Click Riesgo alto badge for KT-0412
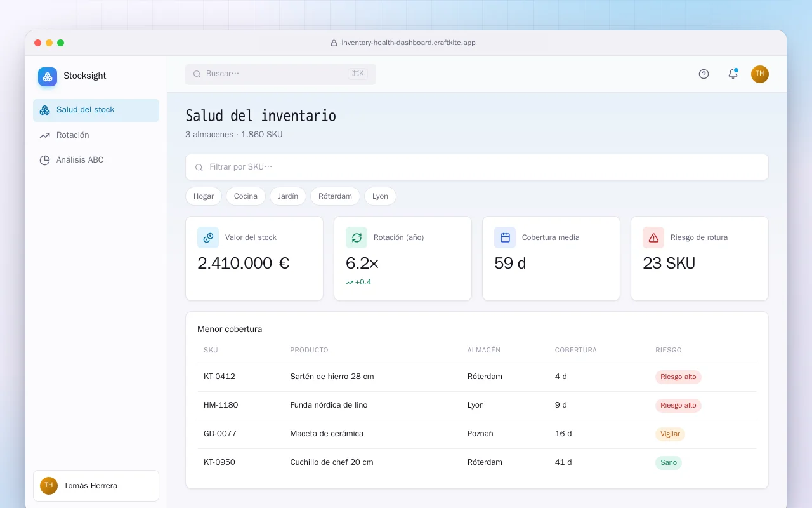This screenshot has height=508, width=812. point(678,377)
